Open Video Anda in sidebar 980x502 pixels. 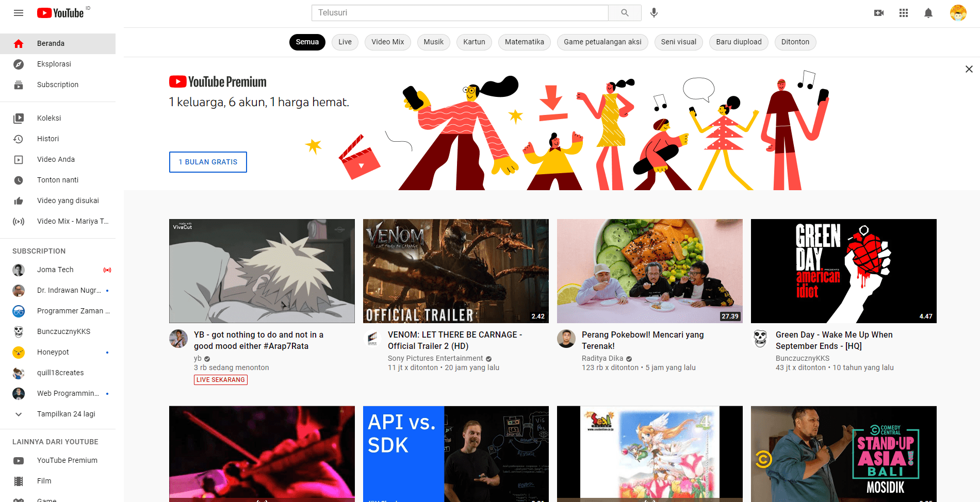(x=58, y=159)
